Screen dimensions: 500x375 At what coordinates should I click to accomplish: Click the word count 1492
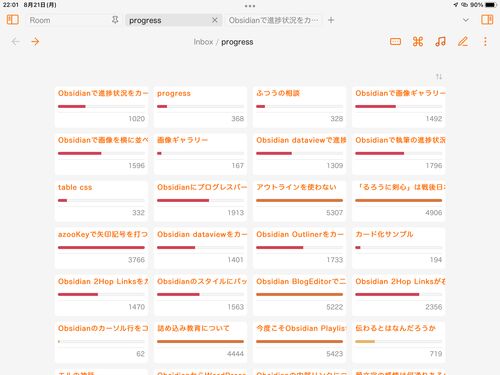434,119
